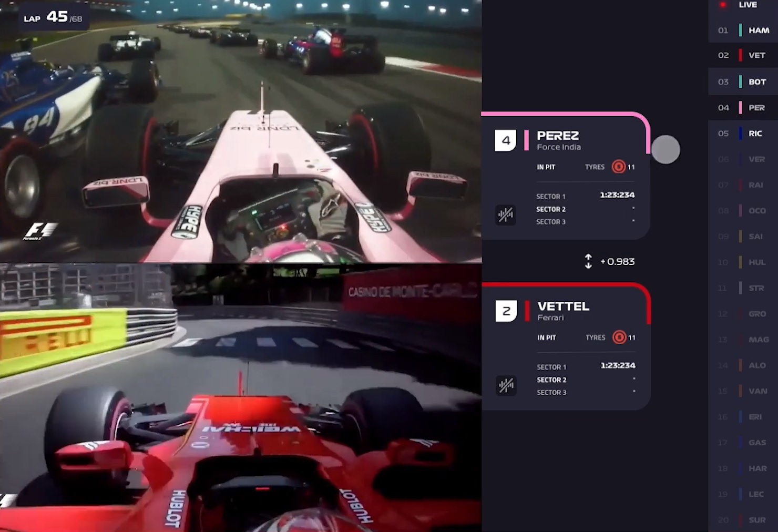Click the Vettel onboard camera video
Viewport: 778px width, 532px height.
pyautogui.click(x=241, y=398)
